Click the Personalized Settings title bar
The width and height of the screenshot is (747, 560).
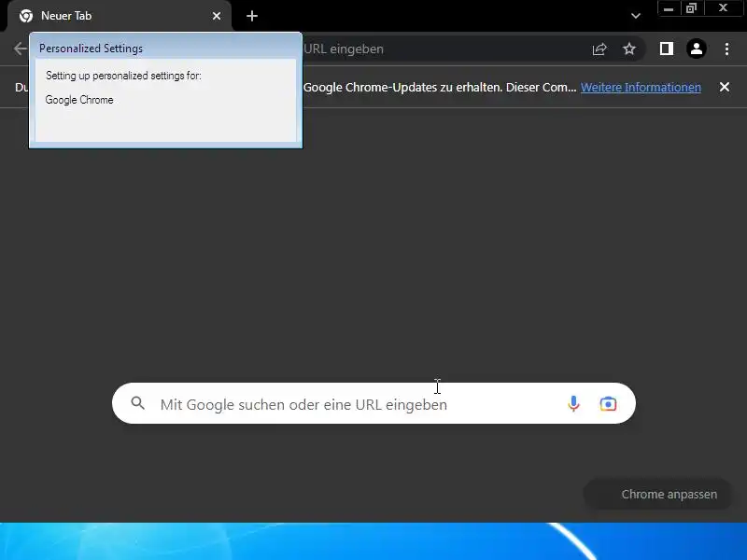166,49
